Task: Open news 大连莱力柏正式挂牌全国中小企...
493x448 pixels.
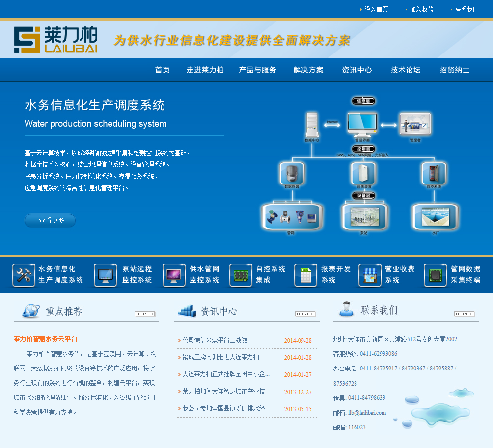Action: 226,374
